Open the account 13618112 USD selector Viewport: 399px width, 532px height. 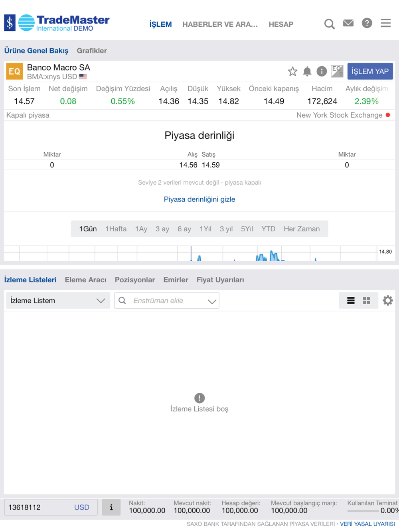pos(51,507)
